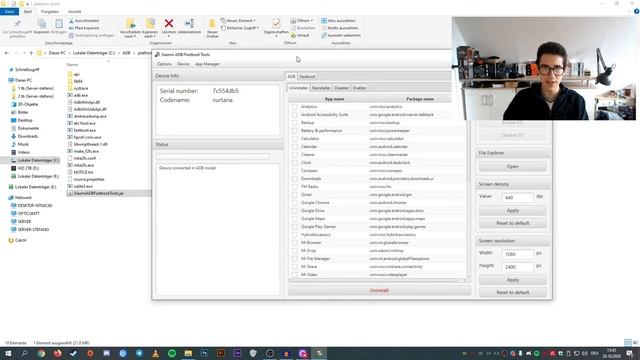Click the red Uninstall button
The image size is (640, 360).
(x=379, y=291)
